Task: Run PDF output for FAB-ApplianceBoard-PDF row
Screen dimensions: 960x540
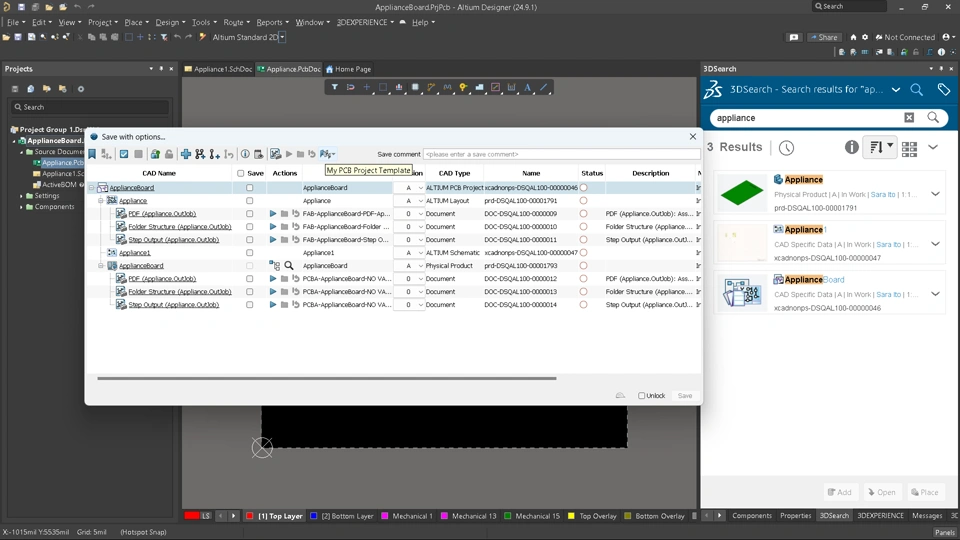Action: click(272, 214)
